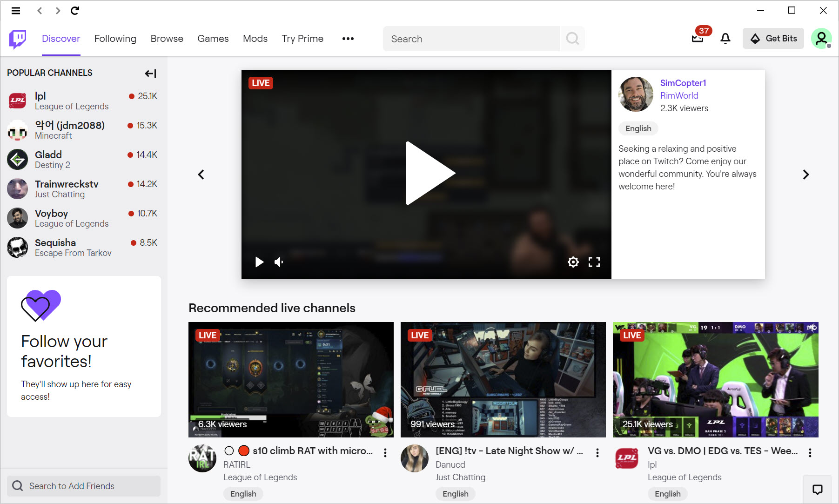Open the RATIRL stream thumbnail

[291, 380]
